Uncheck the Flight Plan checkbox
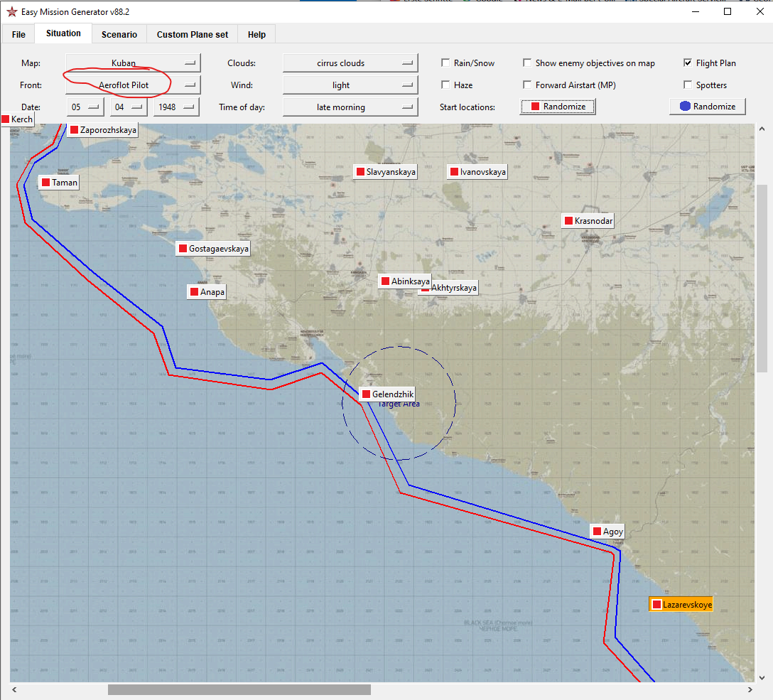This screenshot has height=700, width=773. click(x=688, y=63)
